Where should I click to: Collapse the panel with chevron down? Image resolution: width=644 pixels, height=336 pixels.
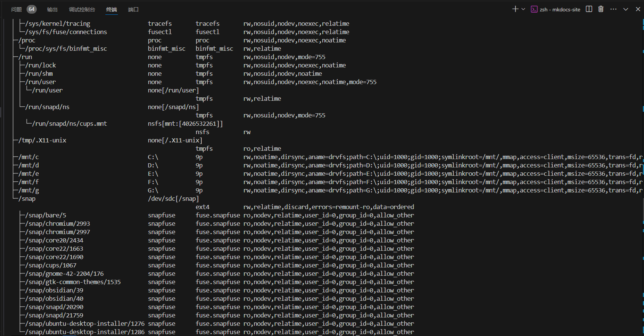[626, 9]
